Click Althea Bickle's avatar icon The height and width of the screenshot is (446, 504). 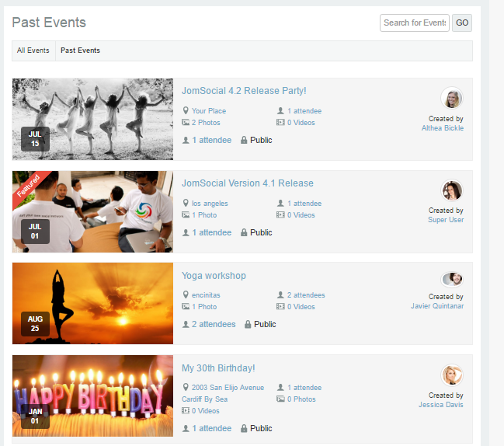pos(451,99)
